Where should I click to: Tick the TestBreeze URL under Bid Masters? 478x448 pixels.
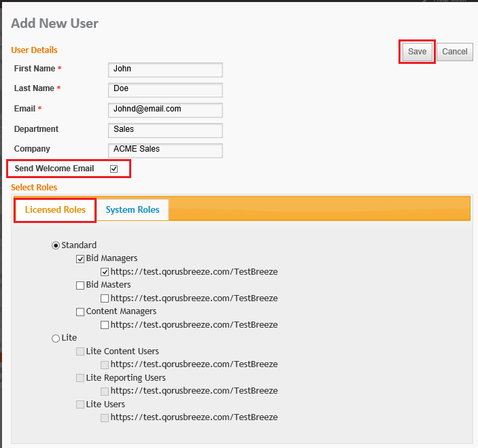tap(105, 298)
